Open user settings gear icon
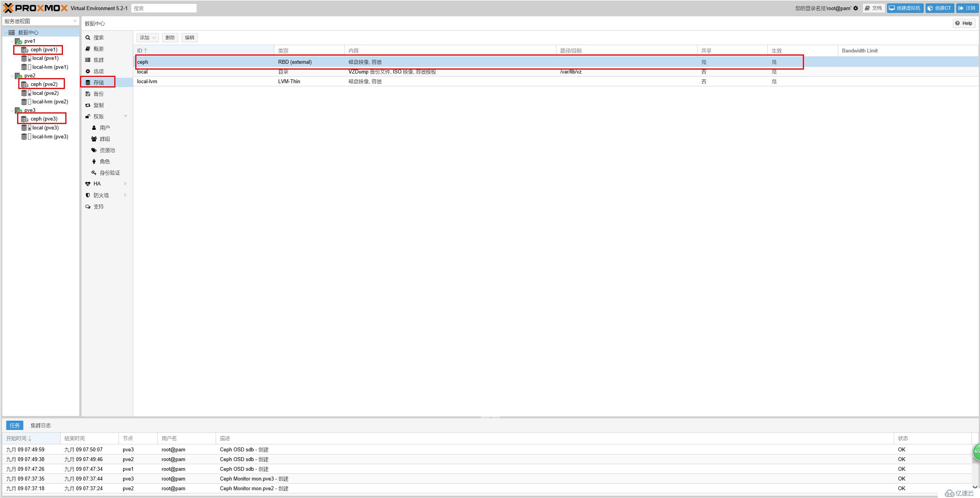Viewport: 980px width, 498px height. click(x=856, y=8)
